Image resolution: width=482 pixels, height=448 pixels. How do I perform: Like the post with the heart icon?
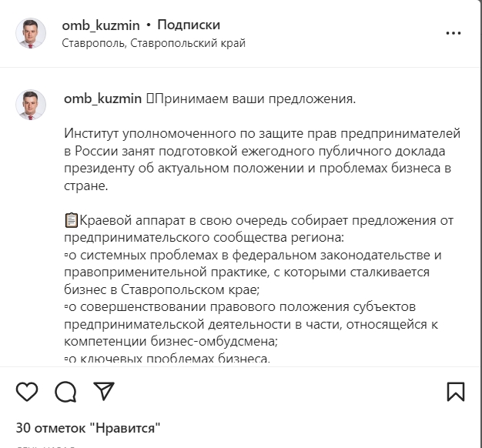pyautogui.click(x=27, y=392)
